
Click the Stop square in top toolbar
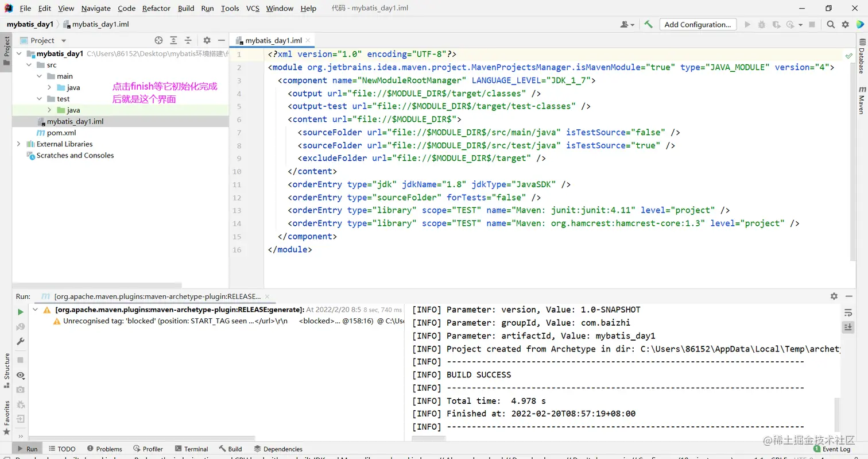pos(812,25)
